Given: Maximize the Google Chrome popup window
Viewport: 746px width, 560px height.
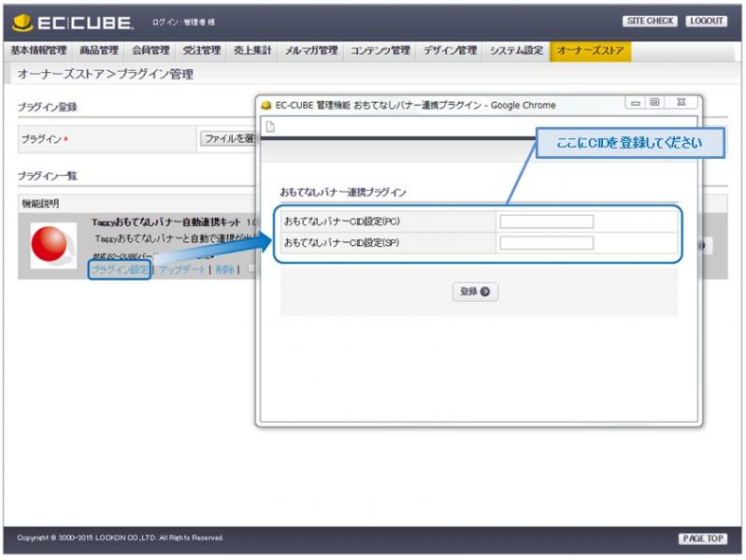Looking at the screenshot, I should coord(654,102).
